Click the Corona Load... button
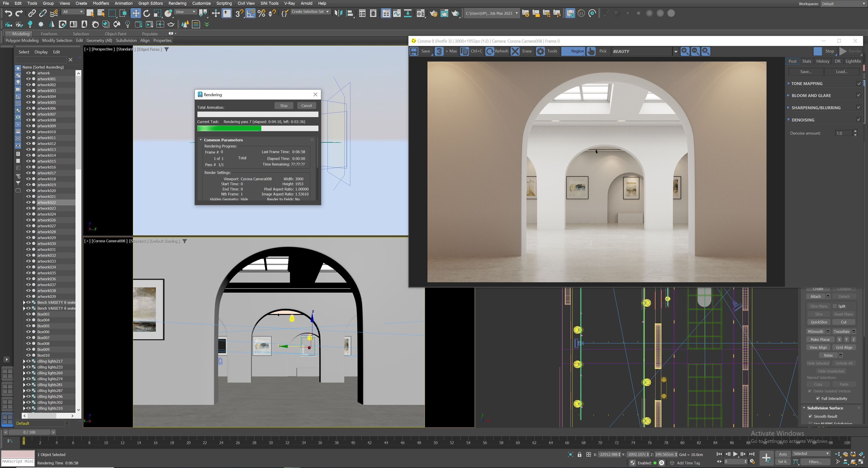Image resolution: width=868 pixels, height=468 pixels. pos(841,72)
